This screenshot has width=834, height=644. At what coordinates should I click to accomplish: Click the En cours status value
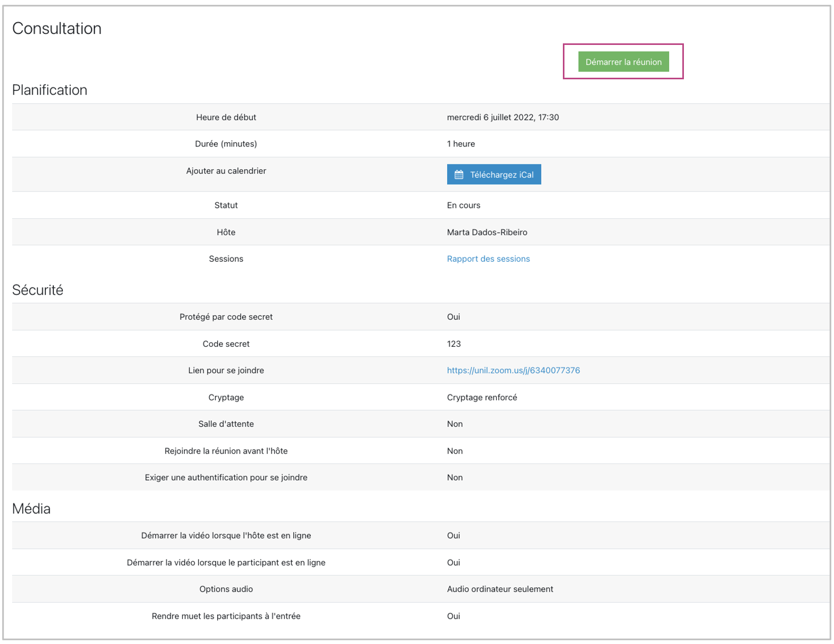tap(464, 205)
